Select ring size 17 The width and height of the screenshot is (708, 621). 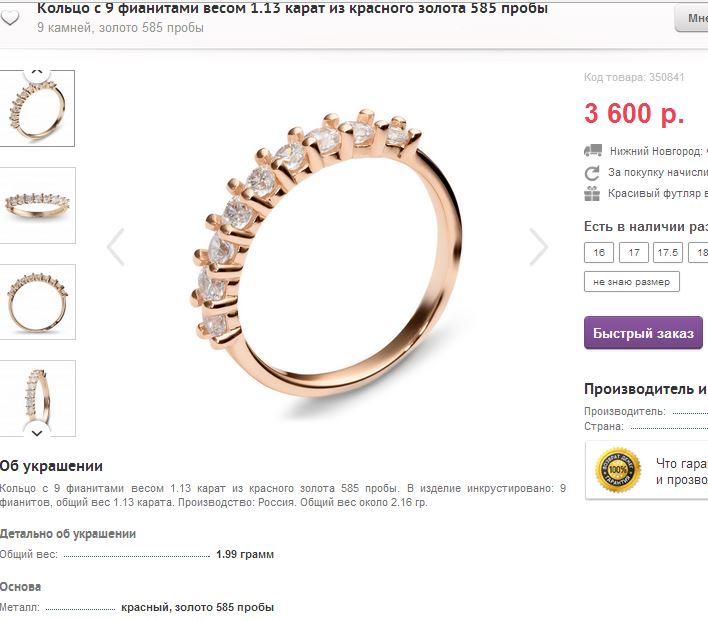coord(633,252)
